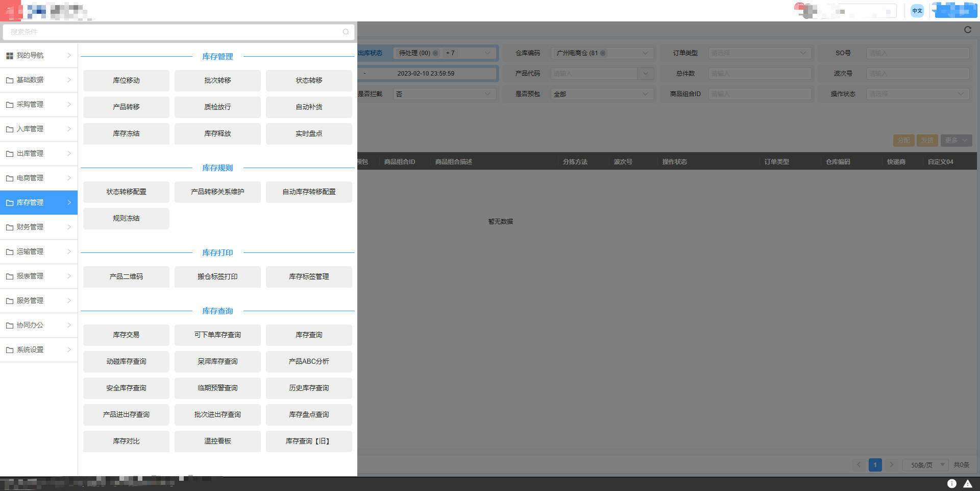Click the refresh icon at top right
Screen dimensions: 980x491
click(967, 30)
